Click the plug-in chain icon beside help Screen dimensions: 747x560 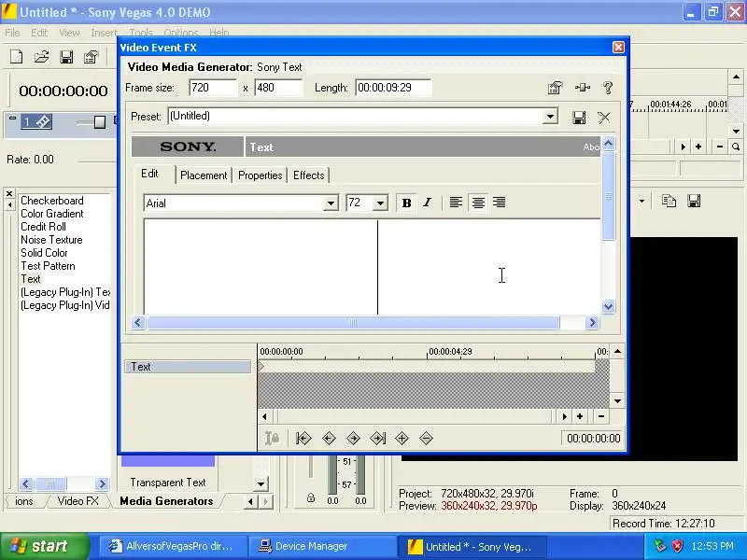(582, 88)
